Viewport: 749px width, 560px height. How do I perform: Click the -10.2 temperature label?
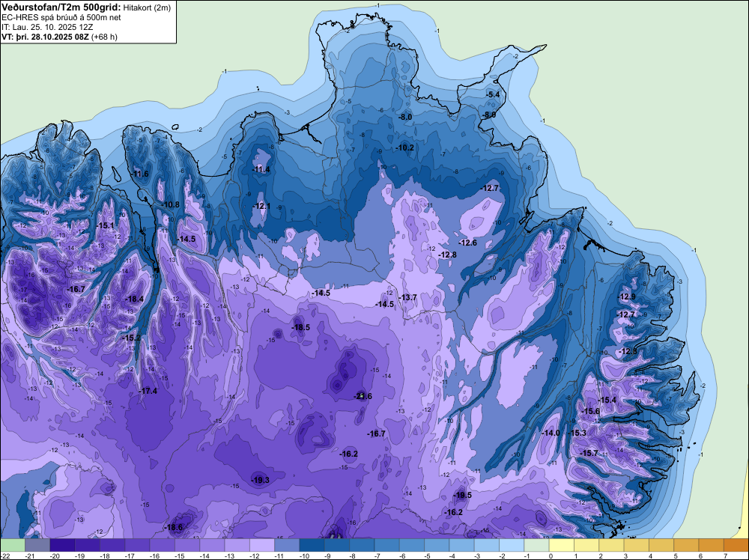tap(404, 148)
